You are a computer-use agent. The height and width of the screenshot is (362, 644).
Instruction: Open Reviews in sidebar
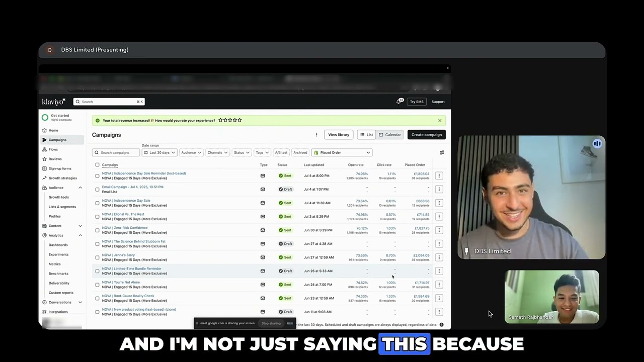(55, 159)
